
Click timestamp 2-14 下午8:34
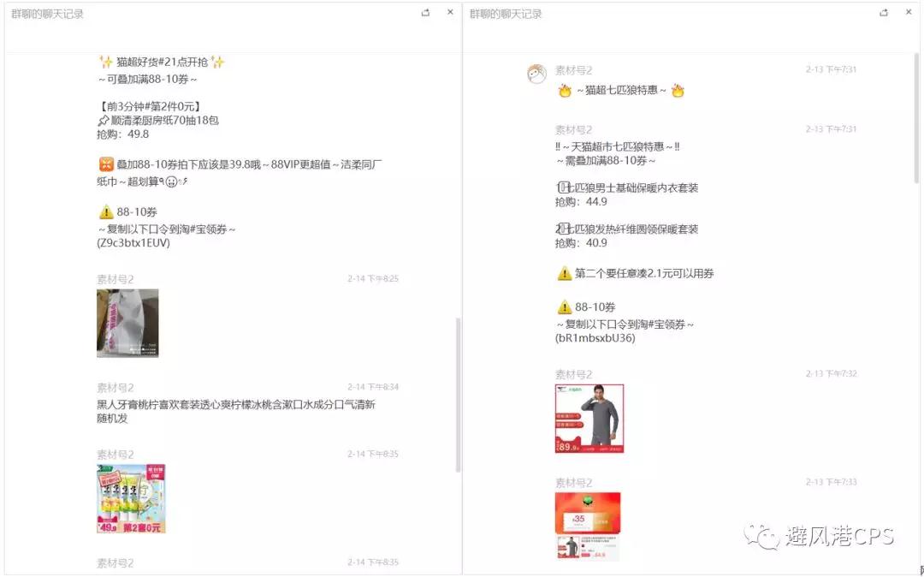(373, 387)
